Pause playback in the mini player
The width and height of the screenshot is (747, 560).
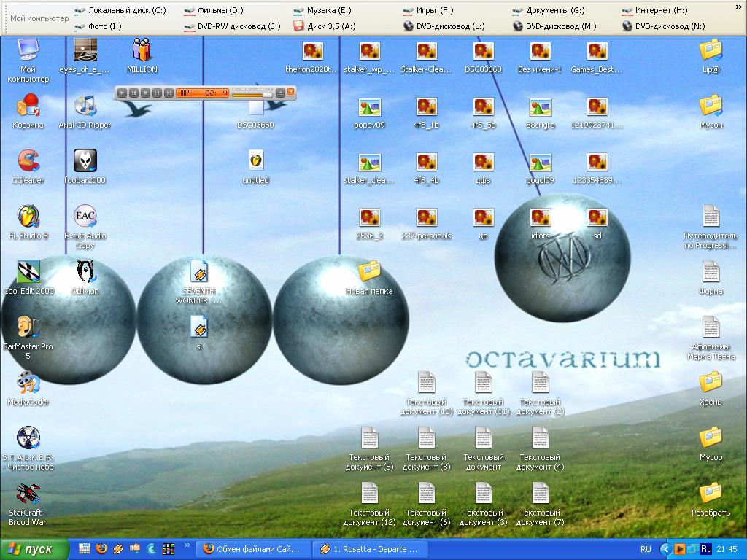[x=134, y=93]
